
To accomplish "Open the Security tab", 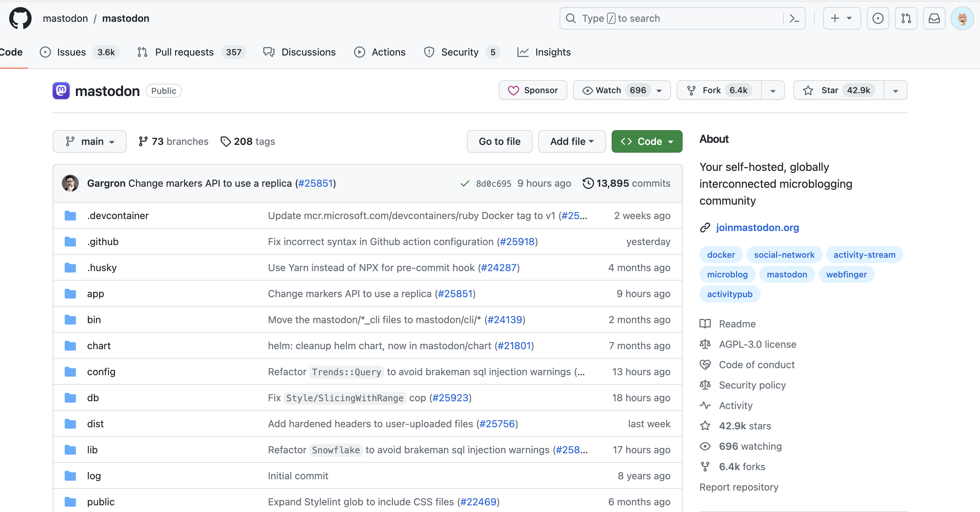I will tap(462, 52).
